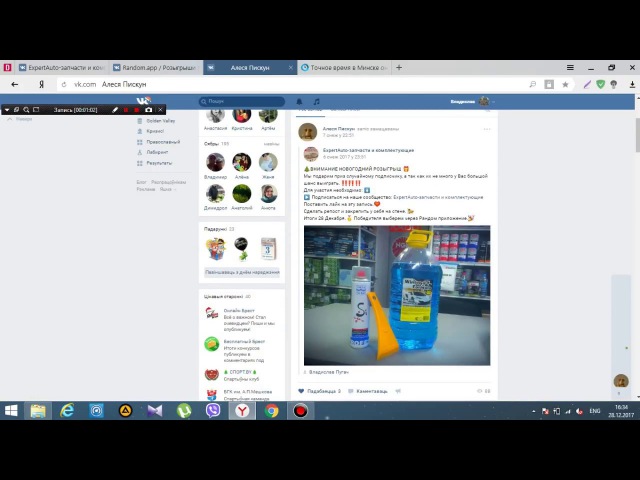Screen dimensions: 640x480
Task: Open Yandex browser hamburger menu
Action: [x=570, y=68]
